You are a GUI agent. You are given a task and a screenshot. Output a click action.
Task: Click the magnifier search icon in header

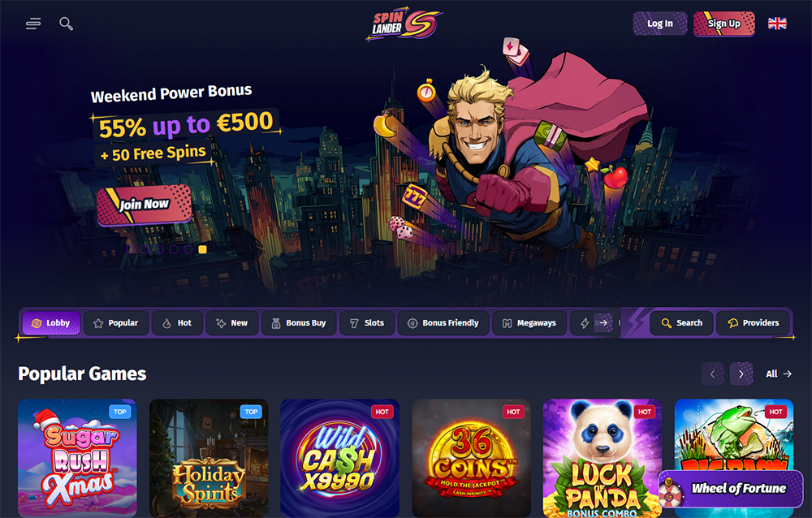click(66, 24)
